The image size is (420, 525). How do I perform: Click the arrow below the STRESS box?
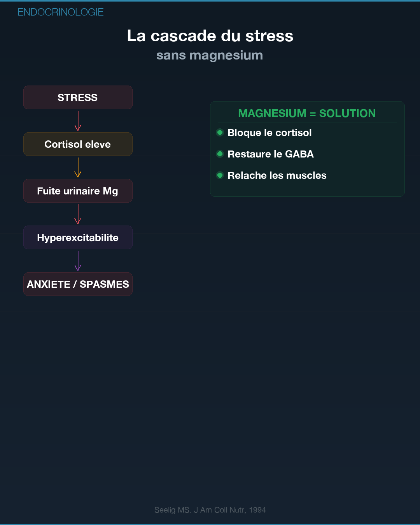[x=78, y=121]
